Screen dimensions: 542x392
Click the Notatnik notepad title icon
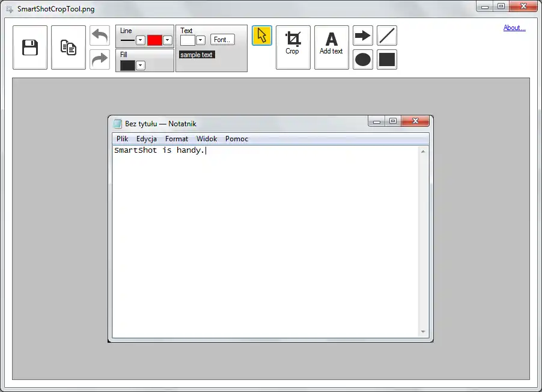(x=118, y=123)
